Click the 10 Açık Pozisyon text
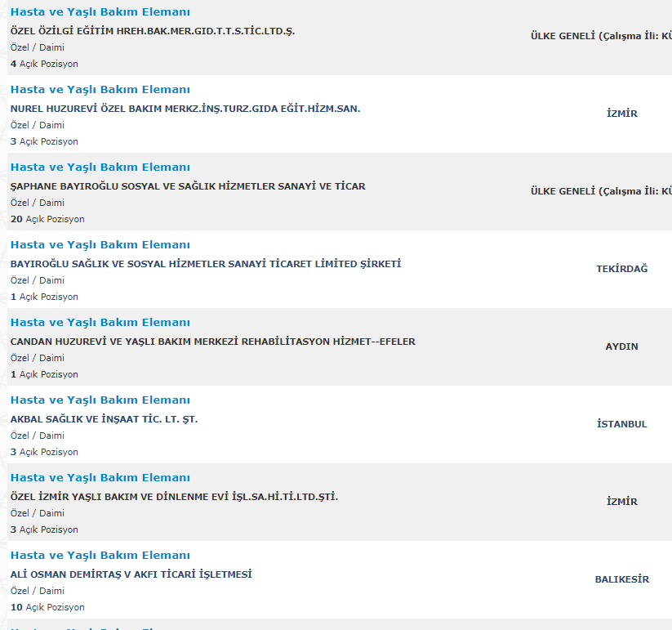The image size is (672, 630). point(47,607)
